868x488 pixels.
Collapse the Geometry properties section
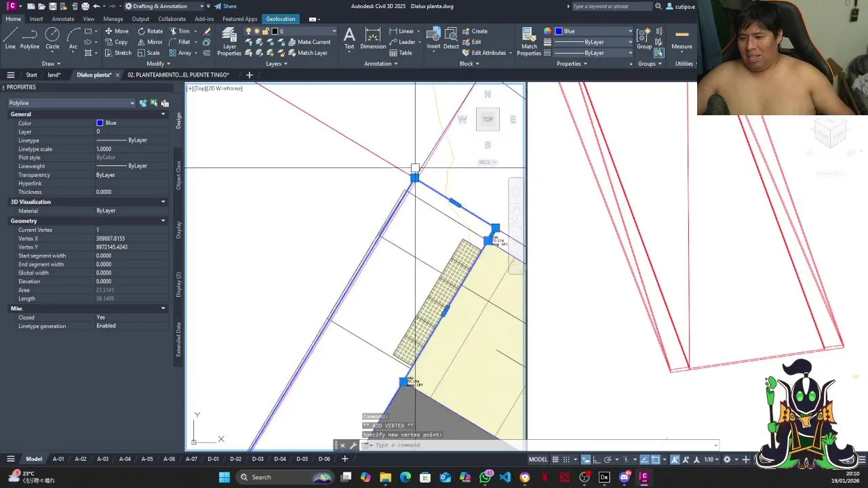click(x=163, y=221)
